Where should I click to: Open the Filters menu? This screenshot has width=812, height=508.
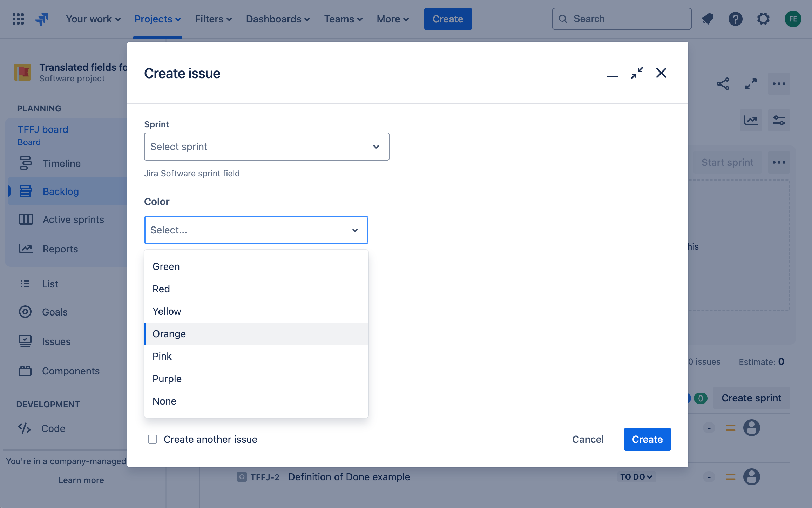tap(213, 19)
